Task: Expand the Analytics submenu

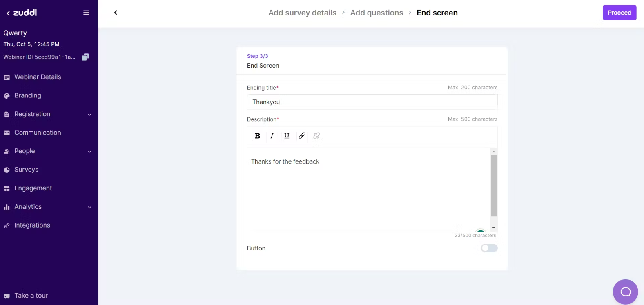Action: (x=89, y=207)
